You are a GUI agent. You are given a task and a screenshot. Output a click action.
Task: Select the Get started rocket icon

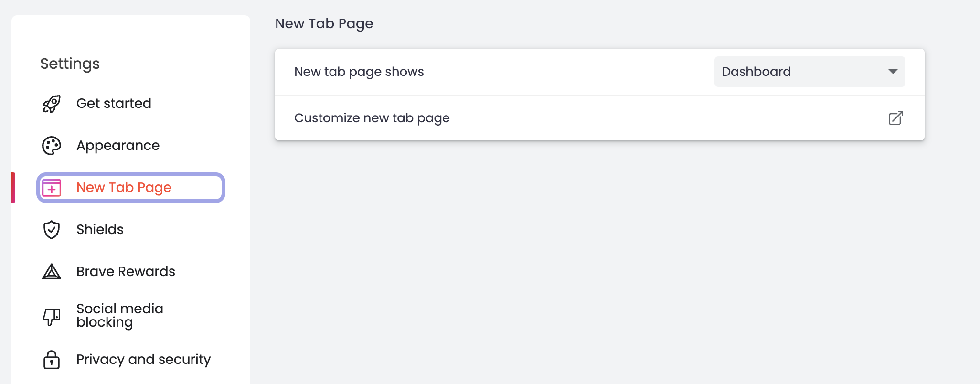[x=52, y=103]
